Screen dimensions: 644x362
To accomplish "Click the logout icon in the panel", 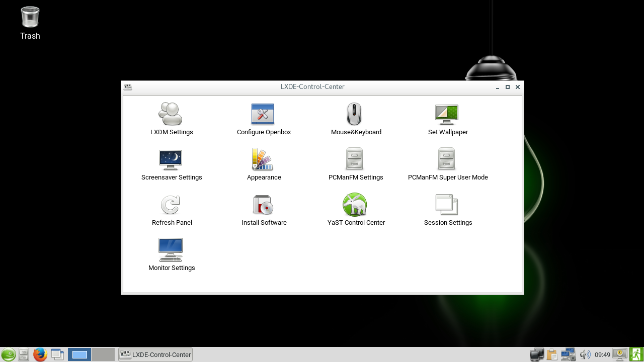I will pos(636,354).
